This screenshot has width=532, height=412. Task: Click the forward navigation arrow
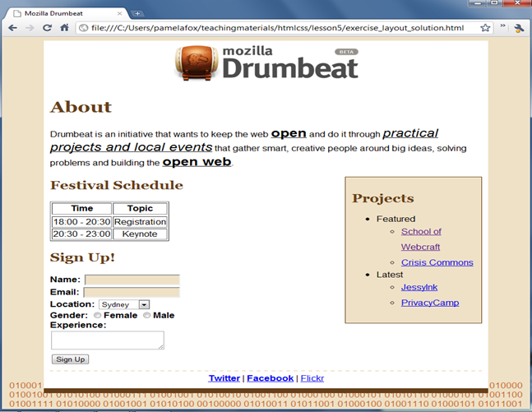[30, 28]
